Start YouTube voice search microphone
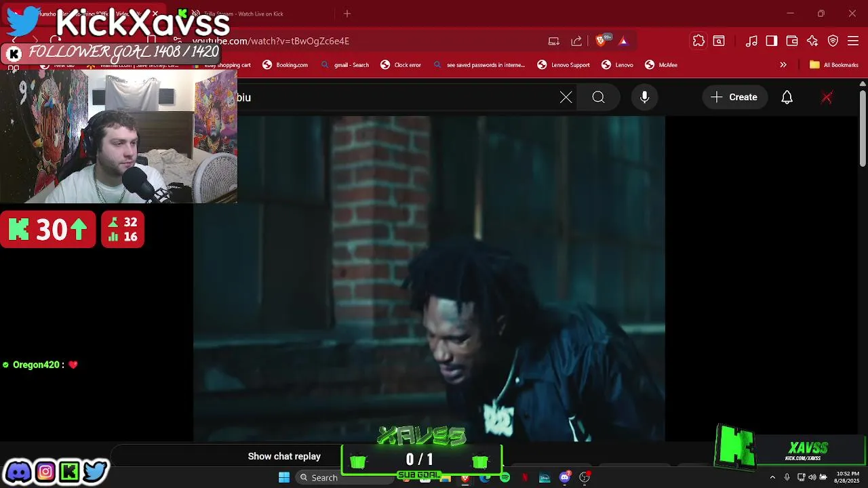The width and height of the screenshot is (868, 488). pyautogui.click(x=645, y=98)
